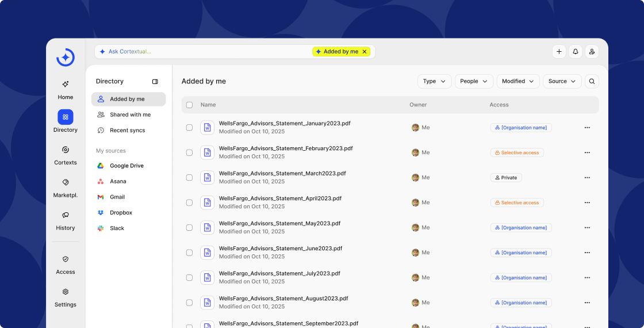Open Recent syncs in Directory
The height and width of the screenshot is (328, 644).
tap(127, 131)
